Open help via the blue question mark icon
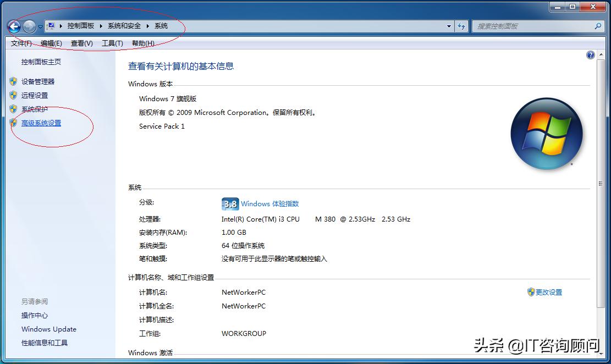The height and width of the screenshot is (364, 611). pos(590,55)
